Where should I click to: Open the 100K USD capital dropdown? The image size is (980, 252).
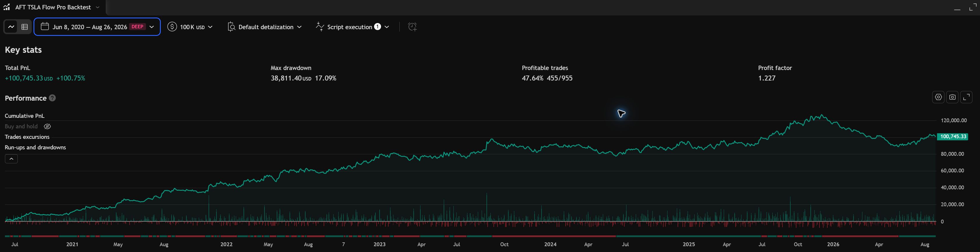(x=190, y=27)
